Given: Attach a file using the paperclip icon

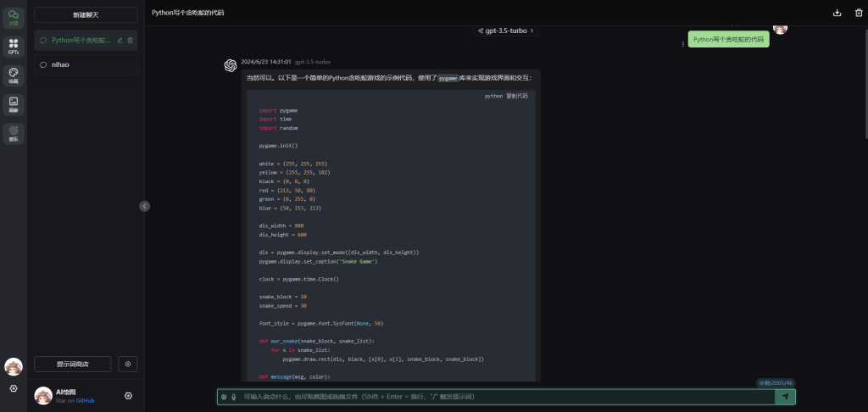Looking at the screenshot, I should 225,397.
